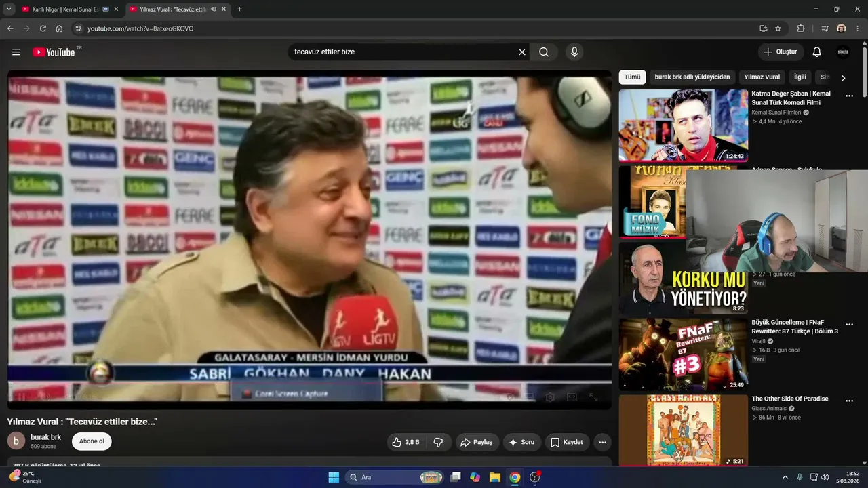Open Task View on the taskbar
Image resolution: width=868 pixels, height=488 pixels.
[456, 477]
